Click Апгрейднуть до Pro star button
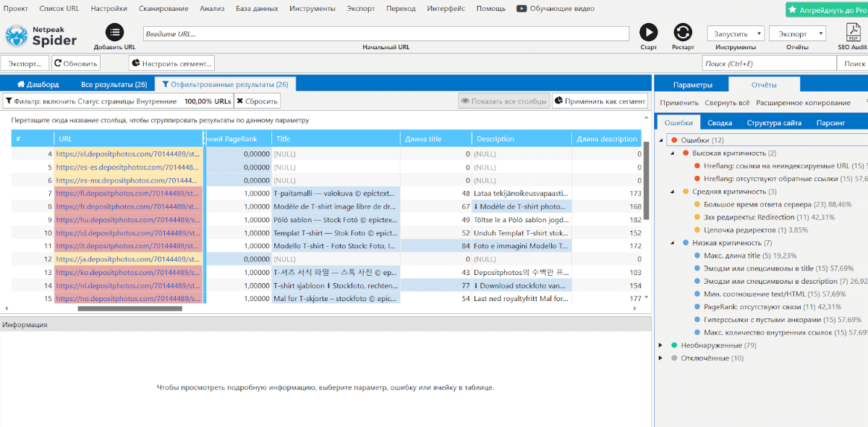Viewport: 868px width, 427px height. click(x=826, y=10)
